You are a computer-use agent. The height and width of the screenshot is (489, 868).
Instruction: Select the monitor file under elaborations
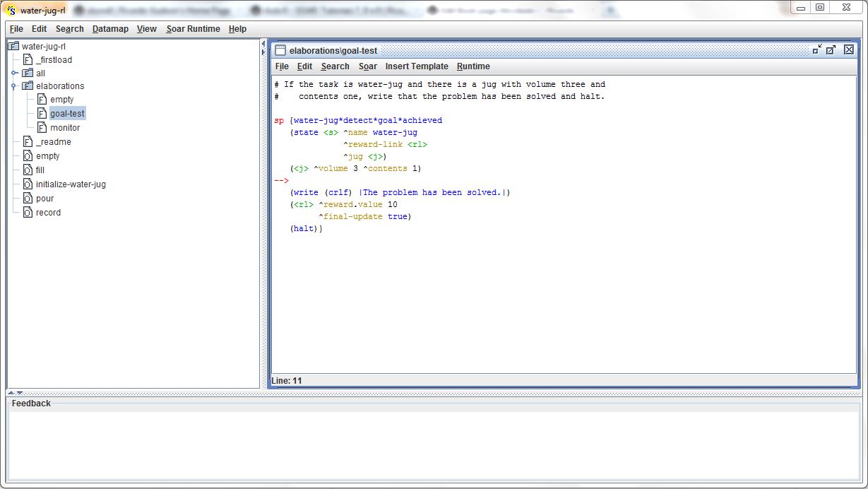(65, 128)
